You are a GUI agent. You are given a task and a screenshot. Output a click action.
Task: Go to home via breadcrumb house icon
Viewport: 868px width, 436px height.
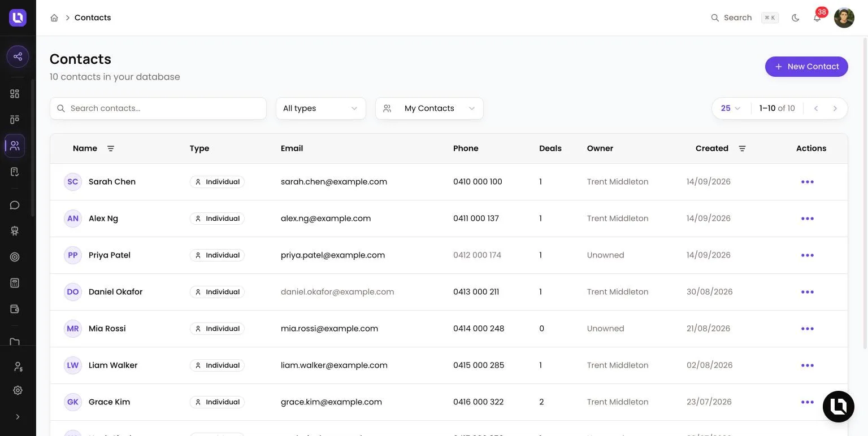point(54,18)
